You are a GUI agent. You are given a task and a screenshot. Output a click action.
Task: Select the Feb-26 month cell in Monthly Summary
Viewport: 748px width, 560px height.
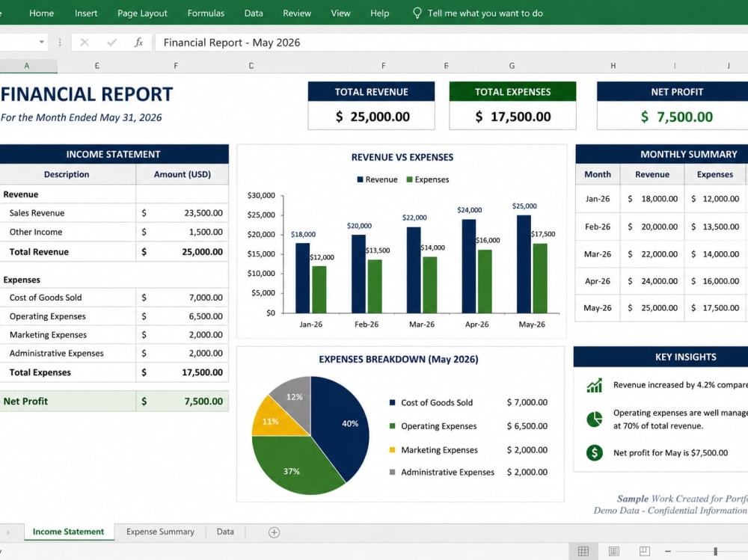point(598,227)
